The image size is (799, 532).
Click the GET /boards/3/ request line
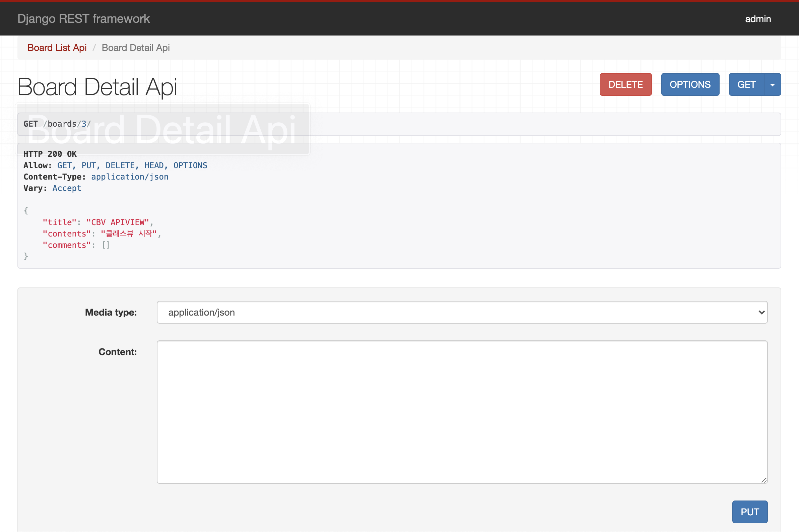(57, 124)
